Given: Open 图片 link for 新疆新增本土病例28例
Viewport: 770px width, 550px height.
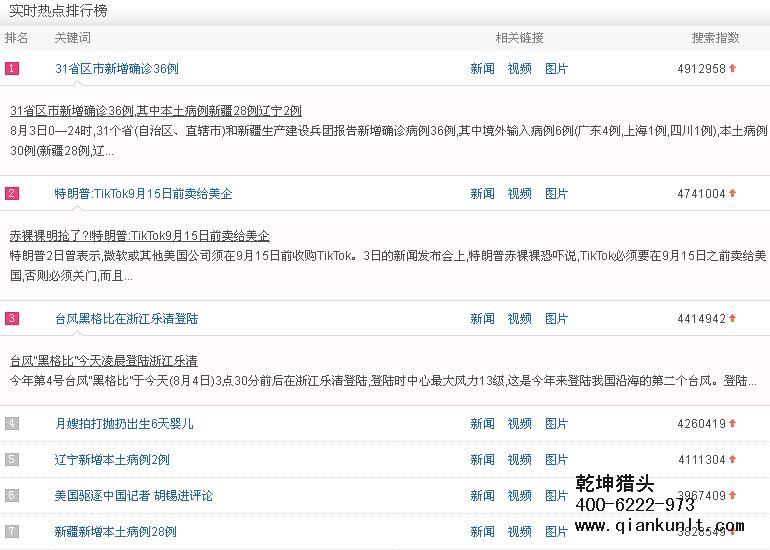Looking at the screenshot, I should pos(556,532).
